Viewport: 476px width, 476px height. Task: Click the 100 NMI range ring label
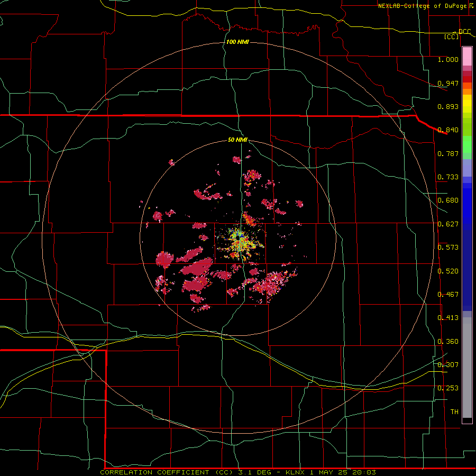click(237, 42)
